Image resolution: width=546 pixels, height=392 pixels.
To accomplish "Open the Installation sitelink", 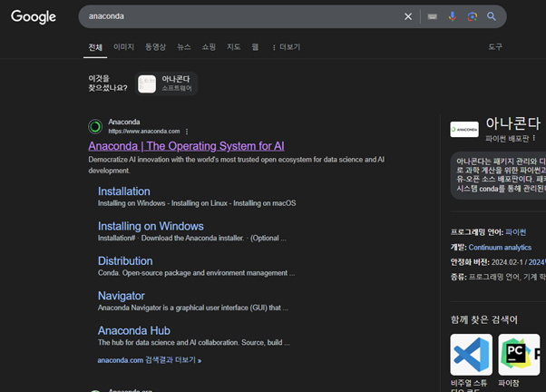I will (124, 191).
